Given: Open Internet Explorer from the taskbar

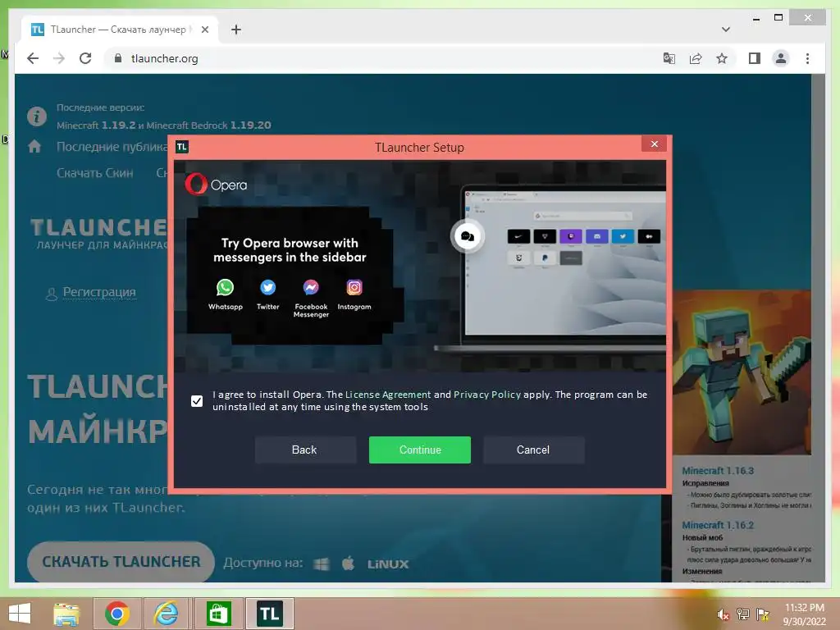Looking at the screenshot, I should pyautogui.click(x=167, y=614).
